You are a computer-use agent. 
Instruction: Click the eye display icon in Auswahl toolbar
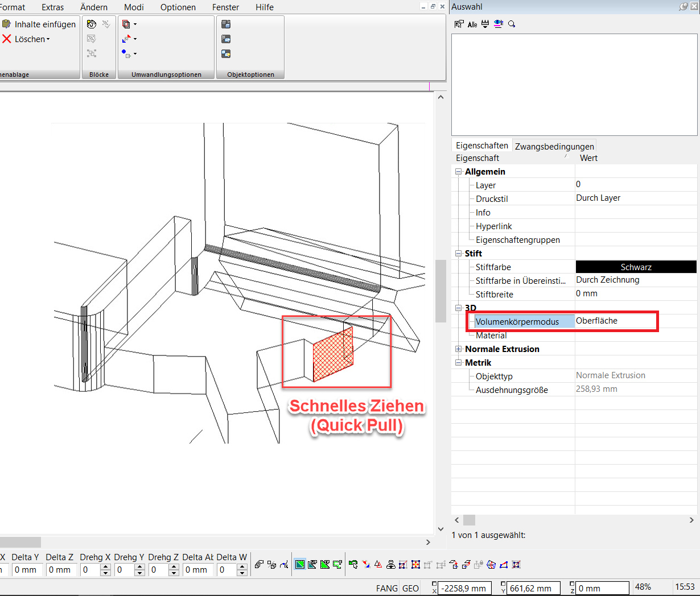(499, 24)
